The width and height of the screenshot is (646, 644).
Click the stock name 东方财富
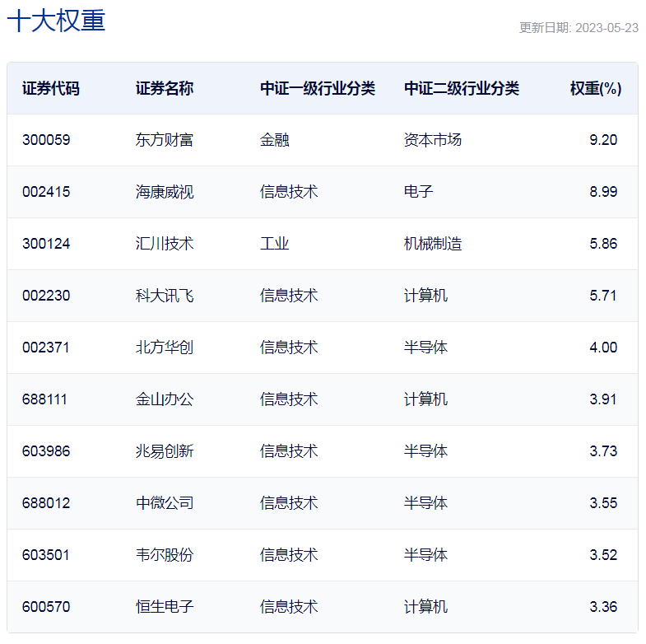coord(165,140)
